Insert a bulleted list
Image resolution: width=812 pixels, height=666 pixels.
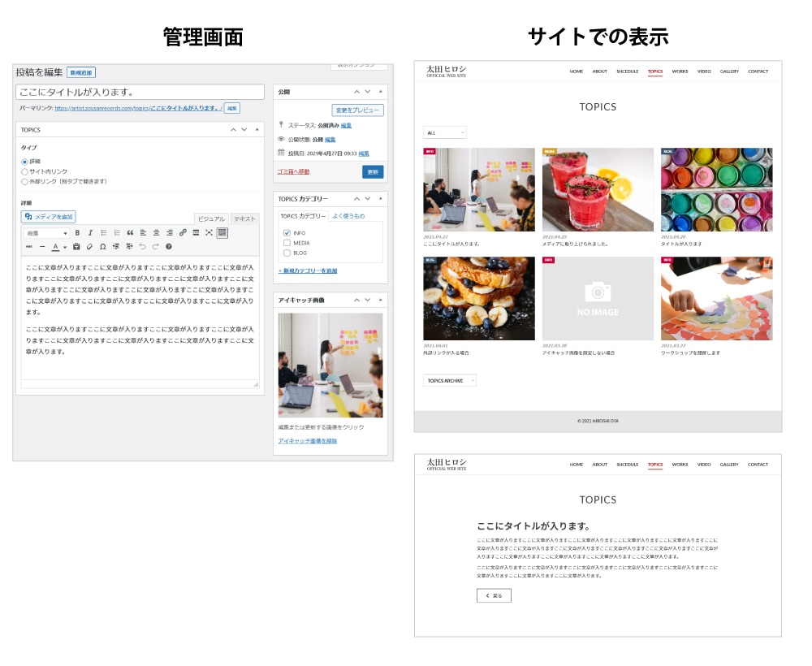(x=104, y=233)
